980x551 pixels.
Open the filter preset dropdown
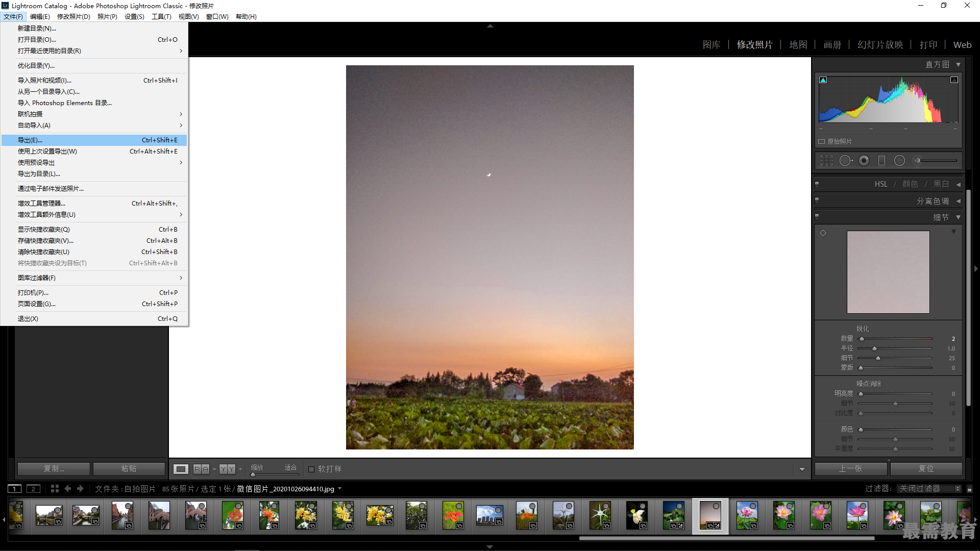pos(929,489)
